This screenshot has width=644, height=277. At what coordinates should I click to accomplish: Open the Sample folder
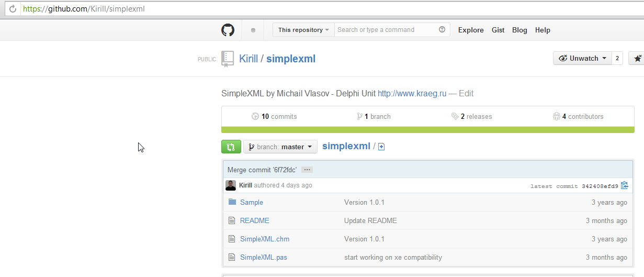(x=252, y=202)
